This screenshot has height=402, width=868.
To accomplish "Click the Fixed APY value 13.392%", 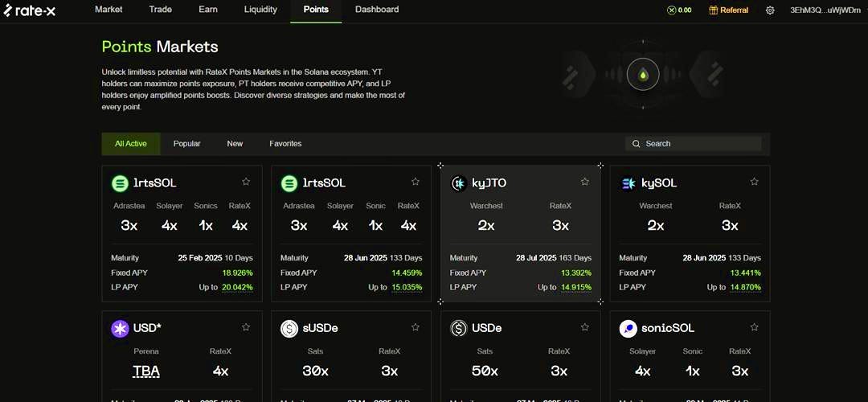I will point(576,273).
